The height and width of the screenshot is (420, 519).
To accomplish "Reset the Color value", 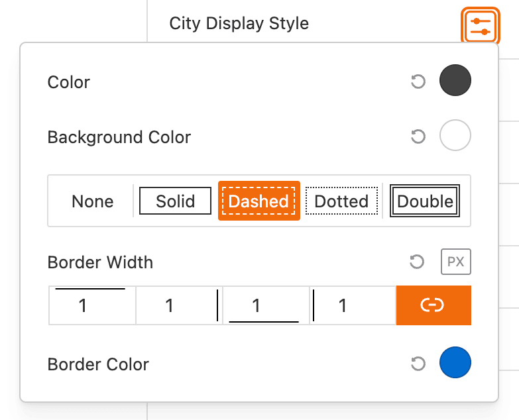I will tap(418, 82).
